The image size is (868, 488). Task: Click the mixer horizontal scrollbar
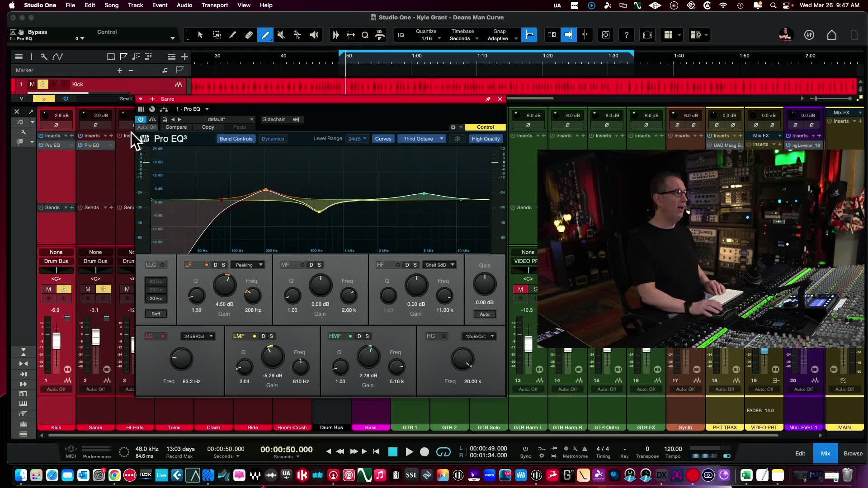pyautogui.click(x=413, y=436)
